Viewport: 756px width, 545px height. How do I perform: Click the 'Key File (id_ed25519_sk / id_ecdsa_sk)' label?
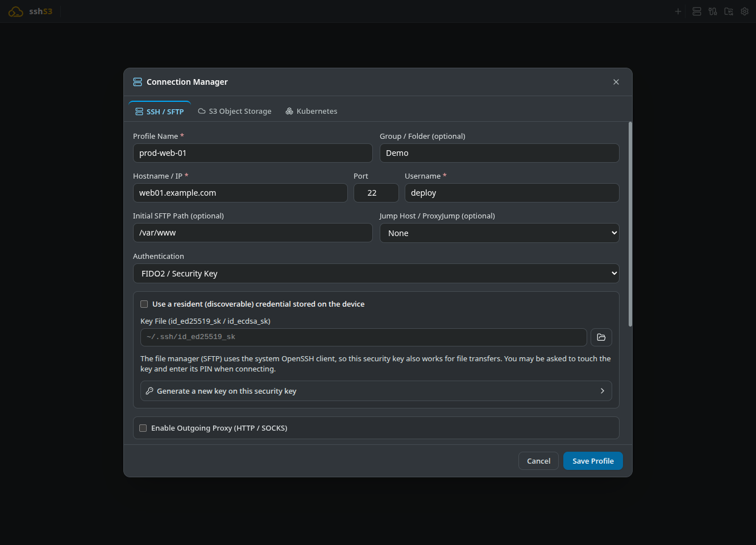coord(205,321)
